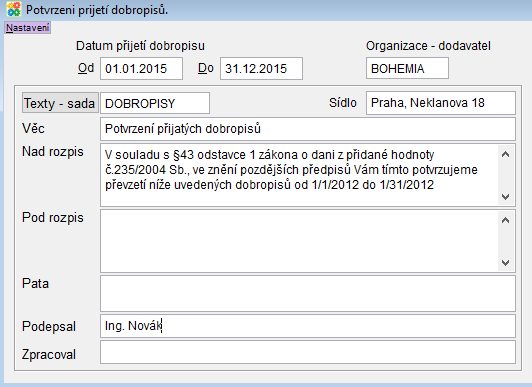Click inside the Nad rozpis text area

299,175
